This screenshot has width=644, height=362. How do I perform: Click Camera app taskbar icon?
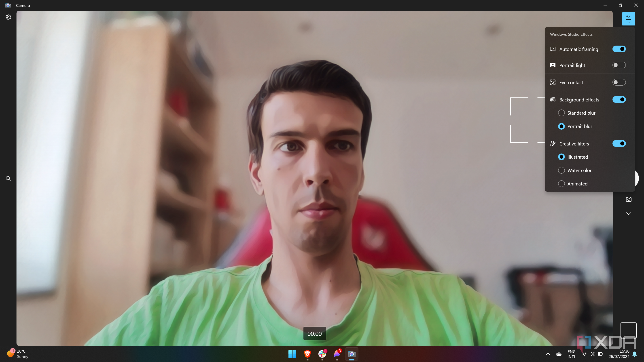coord(352,354)
